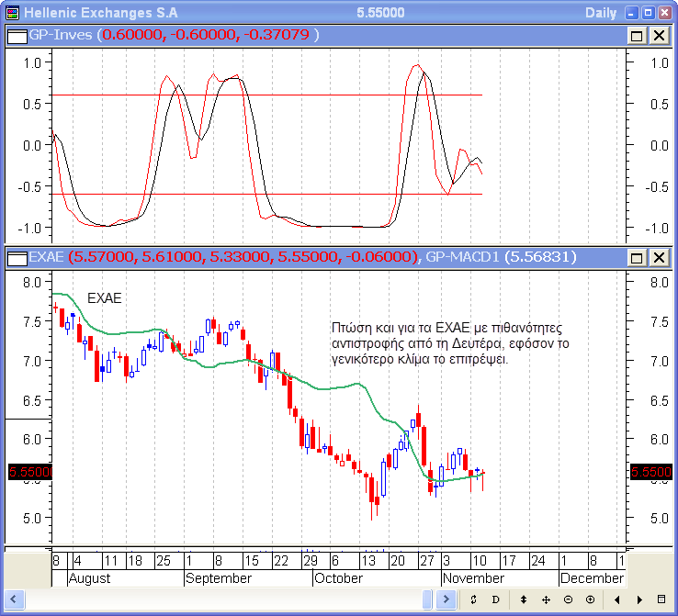Click the refresh/rotate symbol icon in bottom toolbar
This screenshot has width=678, height=616.
(x=473, y=599)
